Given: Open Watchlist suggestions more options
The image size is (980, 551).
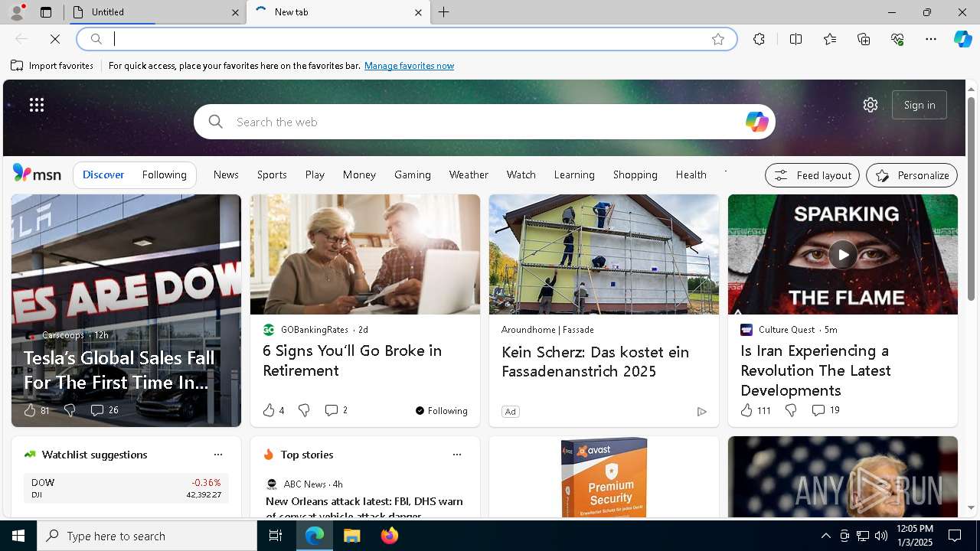Looking at the screenshot, I should 218,455.
